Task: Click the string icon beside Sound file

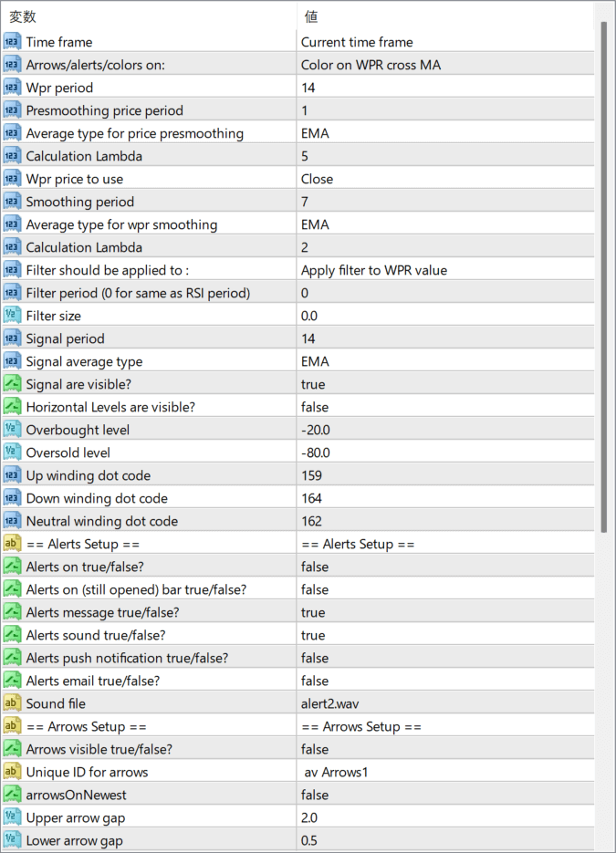Action: click(12, 703)
